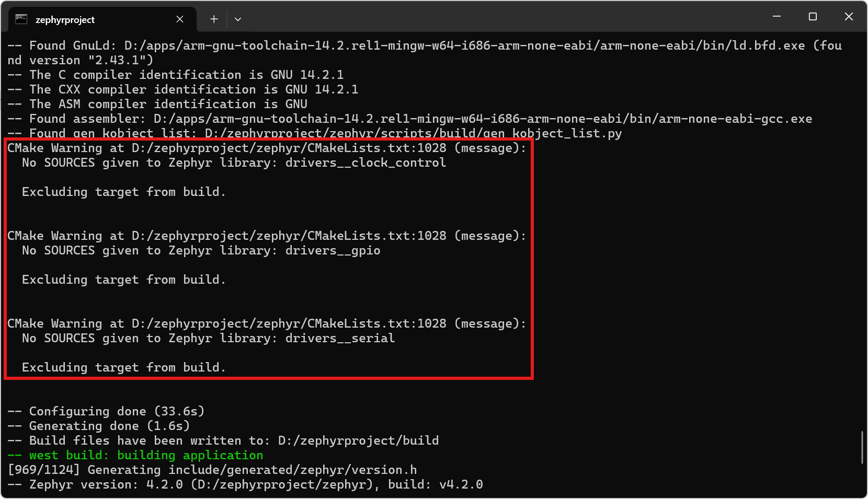
Task: Click the drivers__clock_control library name
Action: pos(366,163)
